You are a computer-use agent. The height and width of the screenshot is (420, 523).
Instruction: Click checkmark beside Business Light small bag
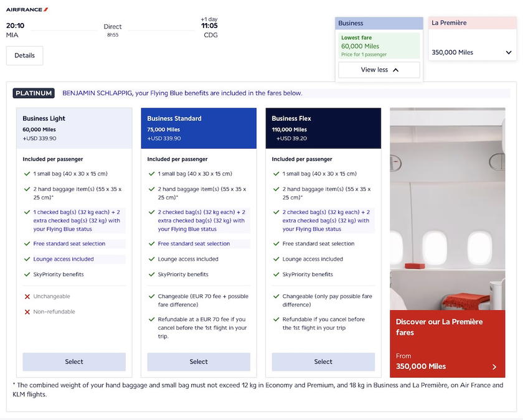pyautogui.click(x=27, y=174)
